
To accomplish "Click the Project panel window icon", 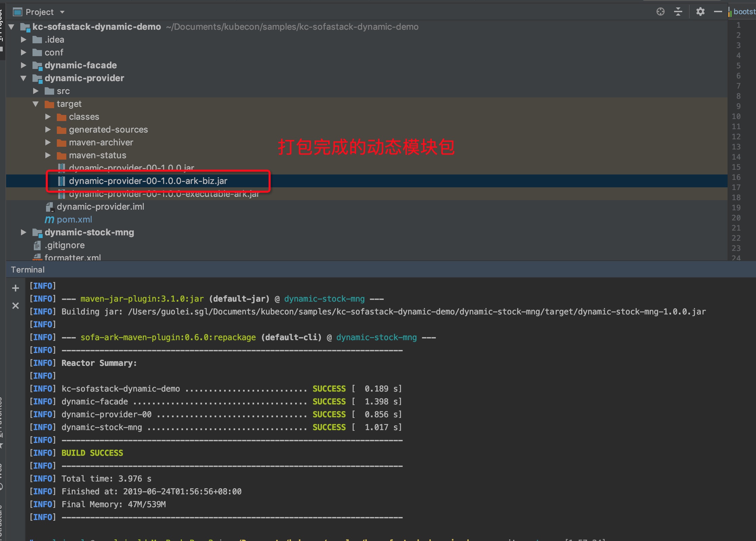I will pyautogui.click(x=17, y=12).
